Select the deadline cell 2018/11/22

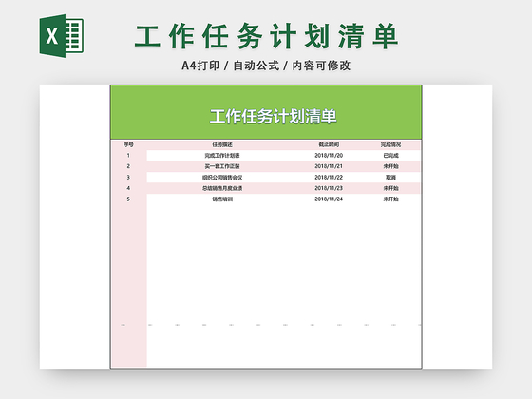[x=329, y=177]
